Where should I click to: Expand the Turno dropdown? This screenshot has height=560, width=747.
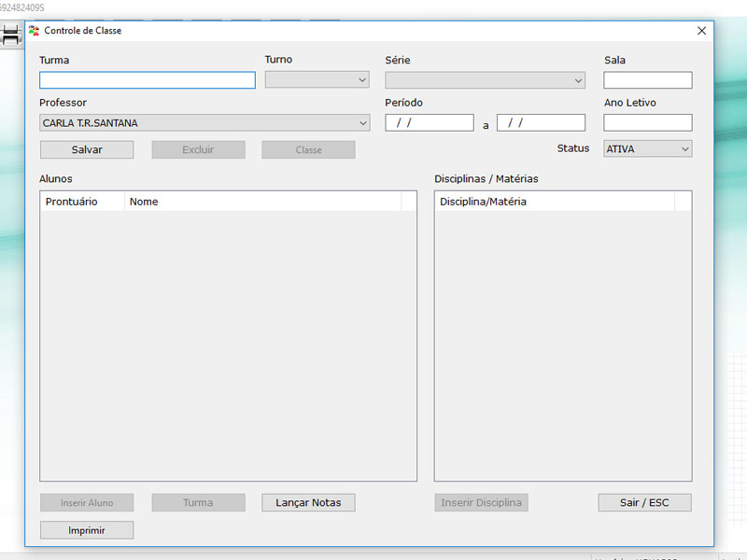[x=317, y=80]
